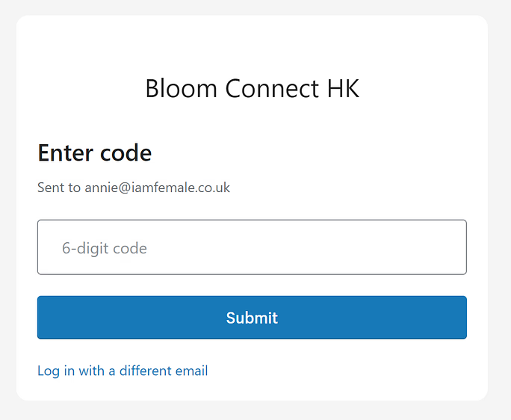
Task: Click the "6-digit code" placeholder text
Action: pyautogui.click(x=105, y=248)
